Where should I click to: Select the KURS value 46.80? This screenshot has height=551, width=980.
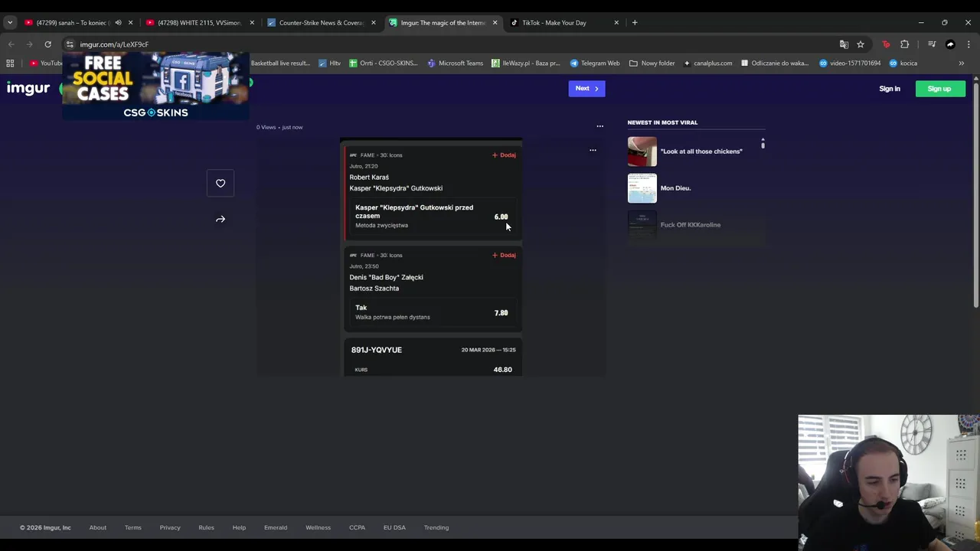click(502, 370)
